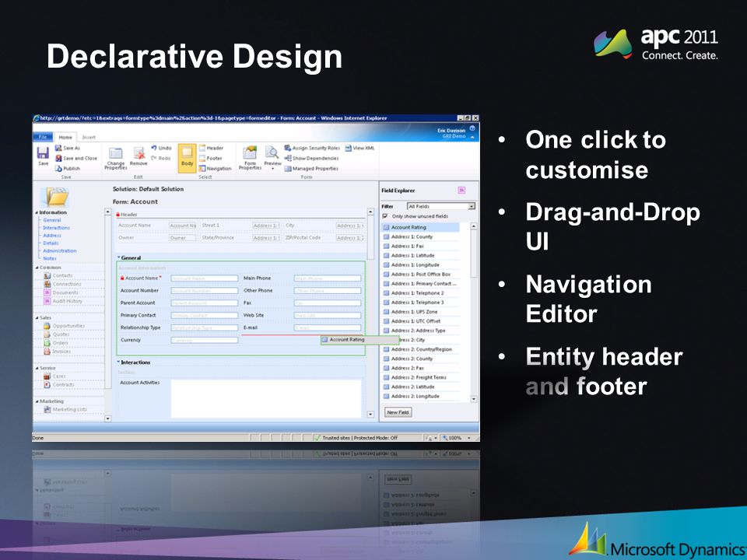Click Save and Close
Image resolution: width=747 pixels, height=560 pixels.
(x=75, y=158)
